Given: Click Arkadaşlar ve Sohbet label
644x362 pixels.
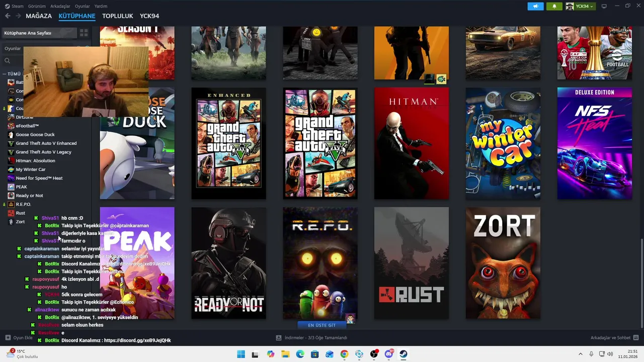Looking at the screenshot, I should point(610,338).
